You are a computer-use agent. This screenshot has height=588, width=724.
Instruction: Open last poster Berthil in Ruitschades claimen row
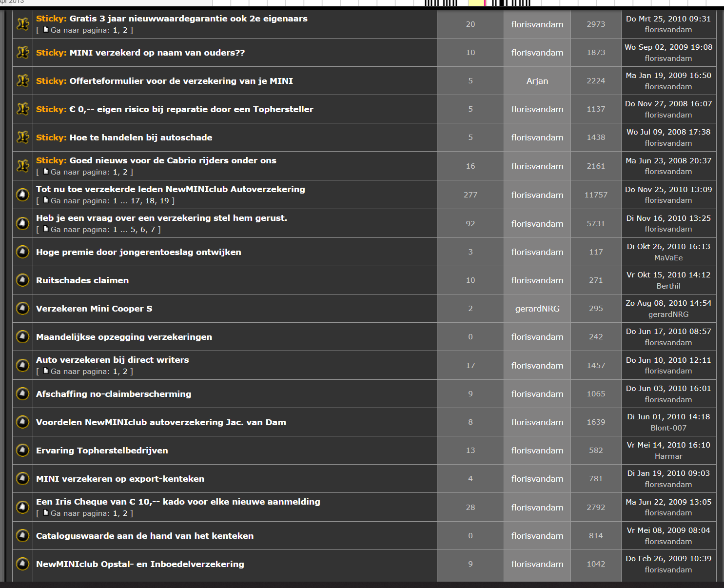(x=668, y=286)
